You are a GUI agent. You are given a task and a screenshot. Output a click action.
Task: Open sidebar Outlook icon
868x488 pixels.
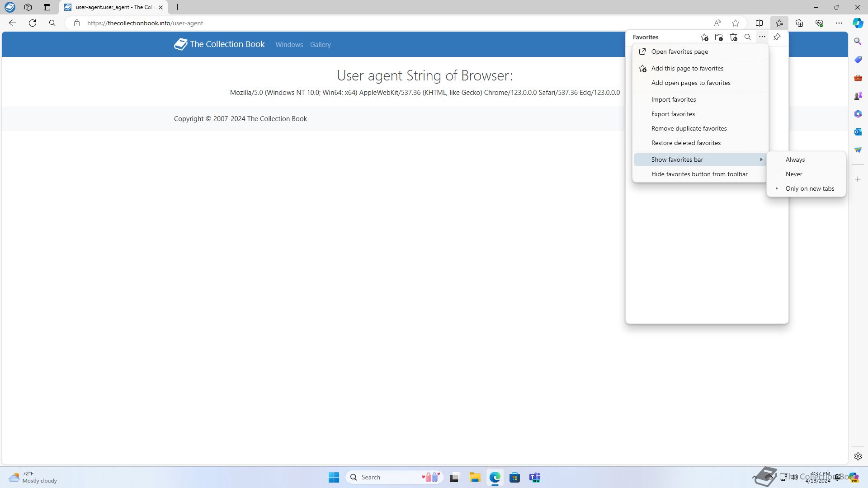point(858,132)
